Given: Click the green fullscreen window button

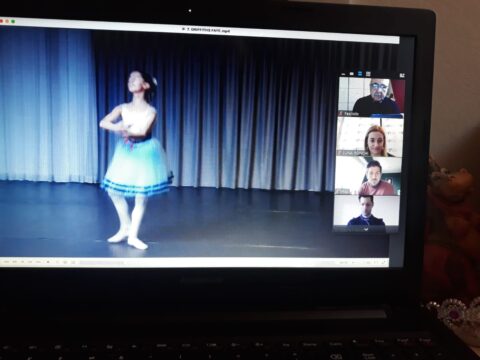Looking at the screenshot, I should tap(13, 21).
